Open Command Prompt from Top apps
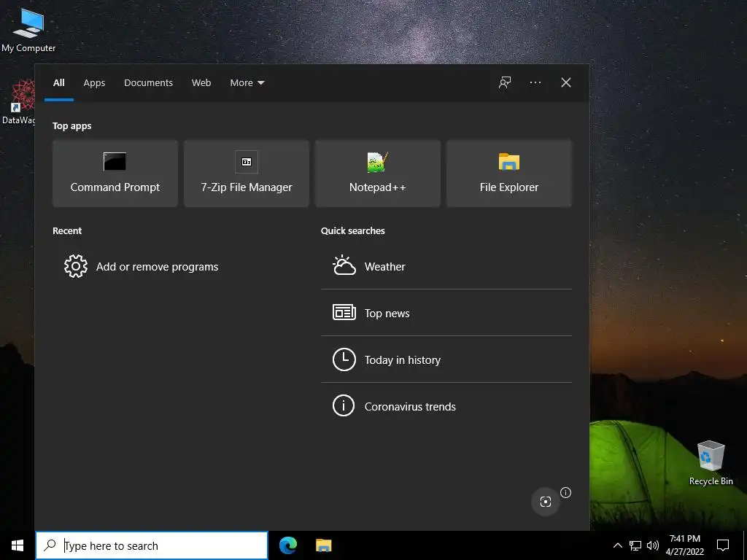The width and height of the screenshot is (747, 560). tap(115, 174)
